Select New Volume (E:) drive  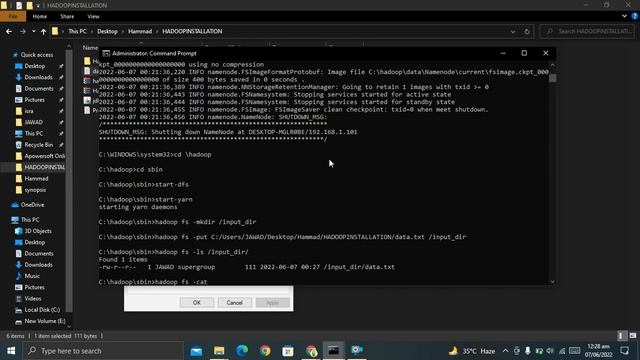pyautogui.click(x=44, y=321)
